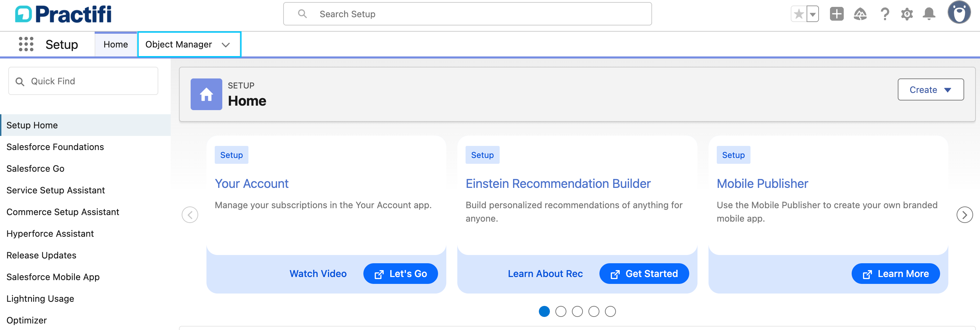Open Lightning Usage in sidebar
The width and height of the screenshot is (980, 330).
click(x=40, y=299)
